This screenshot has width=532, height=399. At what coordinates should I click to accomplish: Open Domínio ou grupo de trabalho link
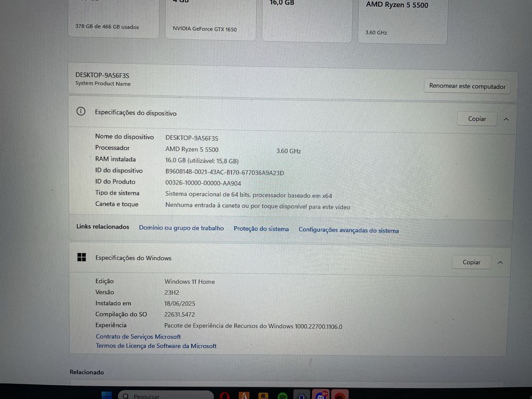point(181,228)
